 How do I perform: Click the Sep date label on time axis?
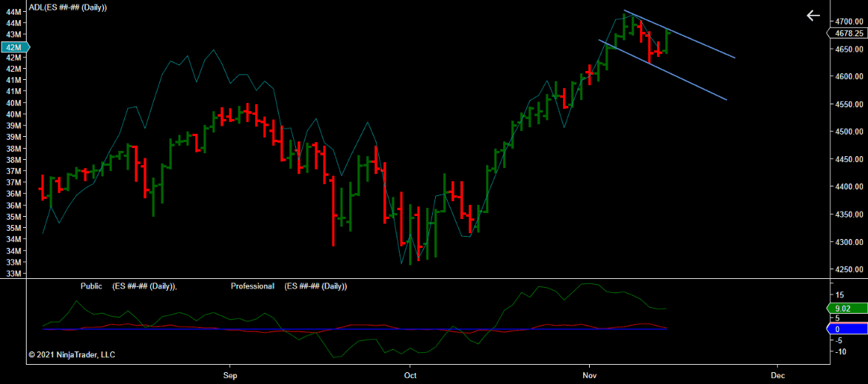point(229,376)
